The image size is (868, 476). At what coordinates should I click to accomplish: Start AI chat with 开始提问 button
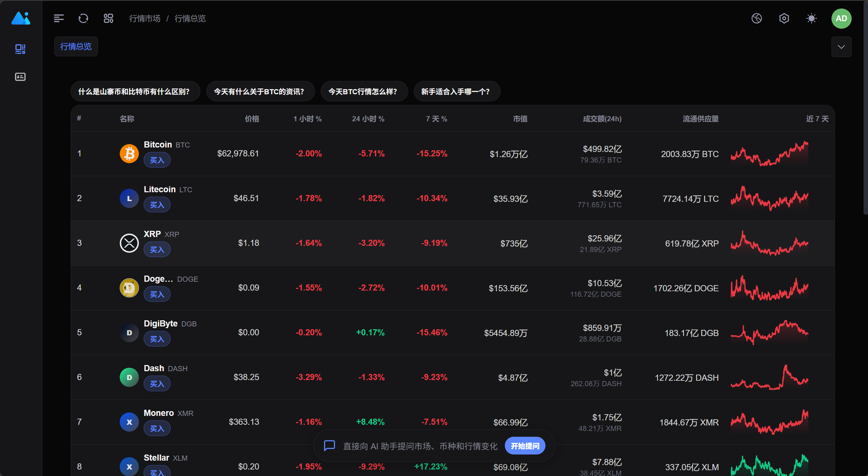[x=525, y=446]
